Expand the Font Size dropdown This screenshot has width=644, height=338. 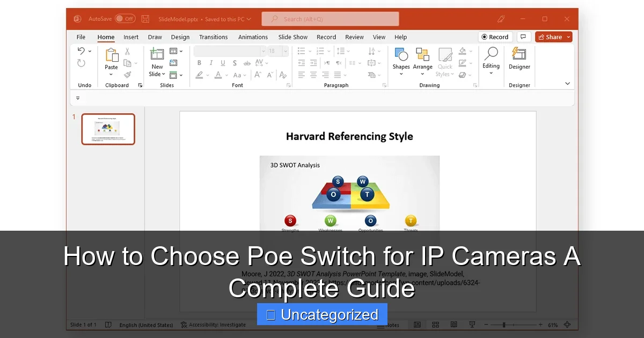point(284,51)
